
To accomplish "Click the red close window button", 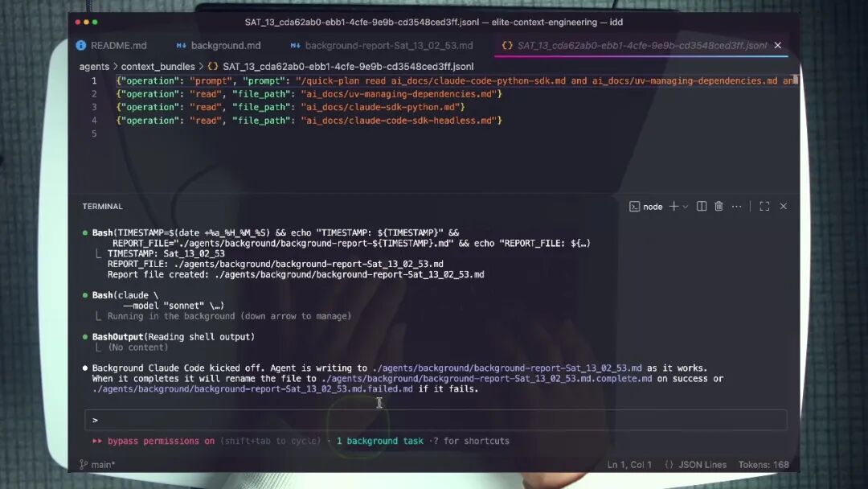I will point(77,23).
